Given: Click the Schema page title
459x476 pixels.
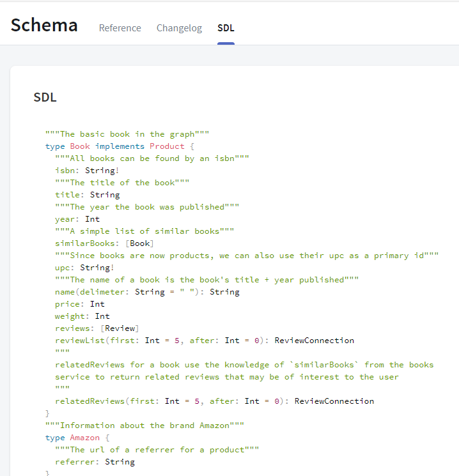Looking at the screenshot, I should [x=44, y=26].
